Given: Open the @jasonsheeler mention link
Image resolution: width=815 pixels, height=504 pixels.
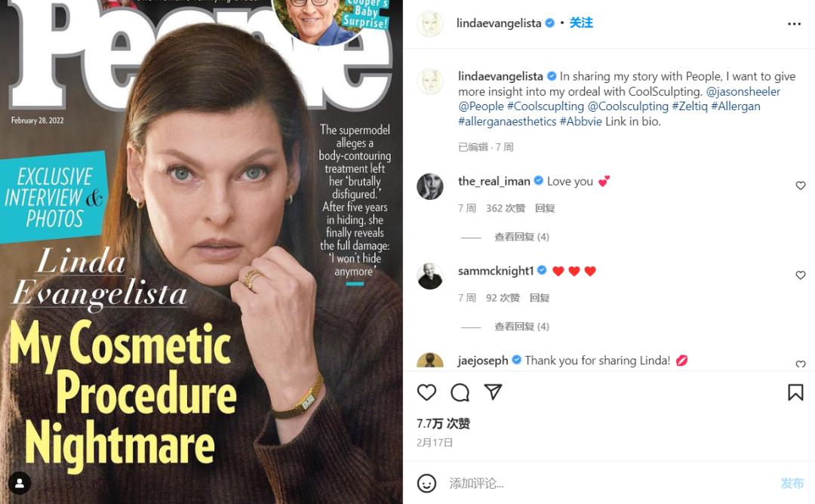Looking at the screenshot, I should coord(743,91).
